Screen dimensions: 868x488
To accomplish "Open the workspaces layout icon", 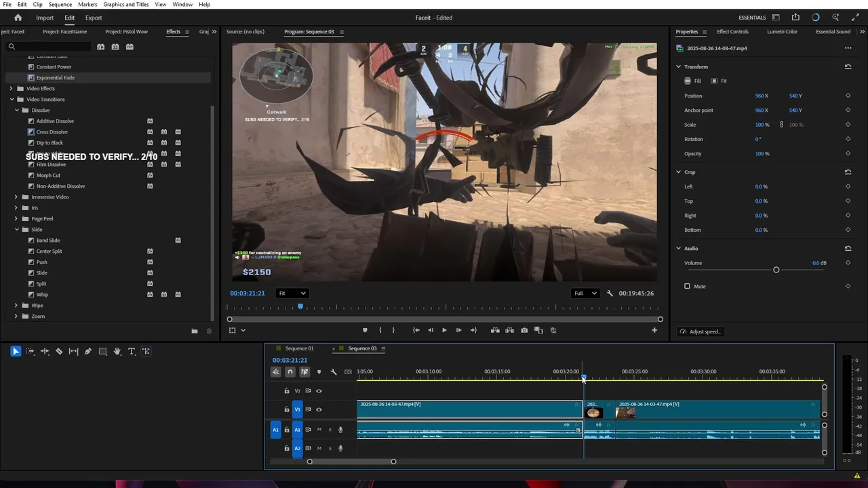I will (x=776, y=18).
